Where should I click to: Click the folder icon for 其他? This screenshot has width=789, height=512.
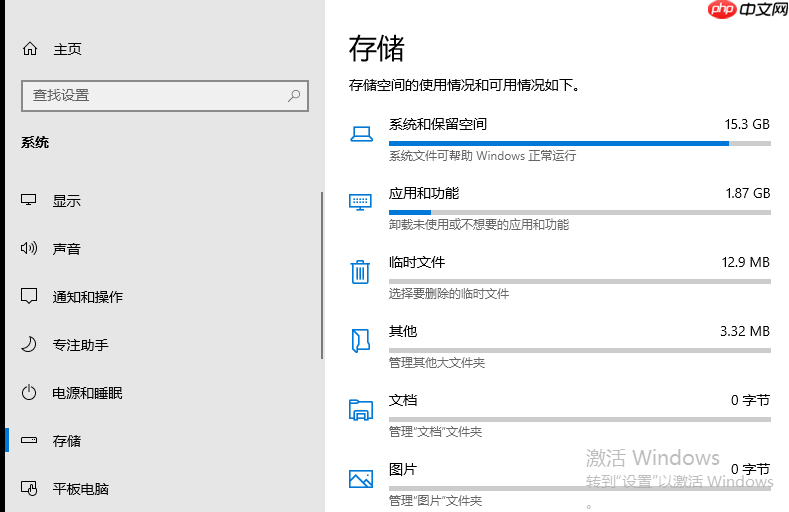(360, 340)
